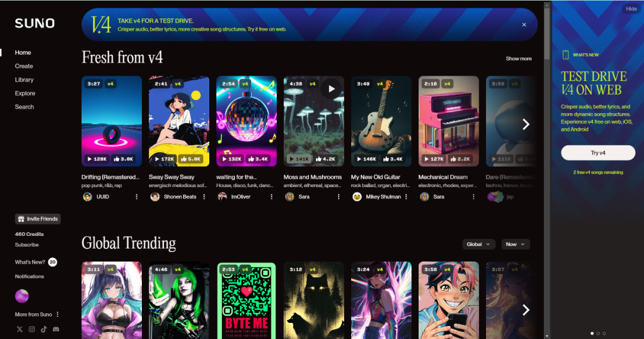Open BYTE ME QR code trending thumbnail
Screen dimensions: 644x339
[x=246, y=300]
